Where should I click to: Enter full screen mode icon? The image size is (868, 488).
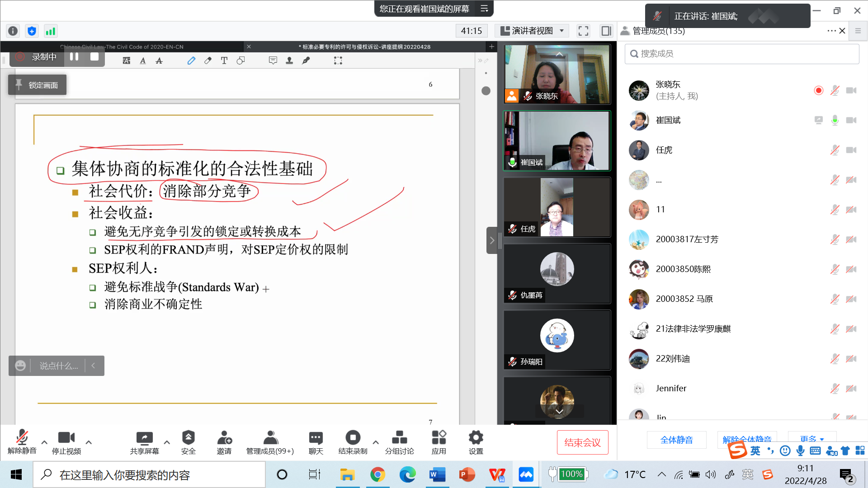tap(583, 31)
